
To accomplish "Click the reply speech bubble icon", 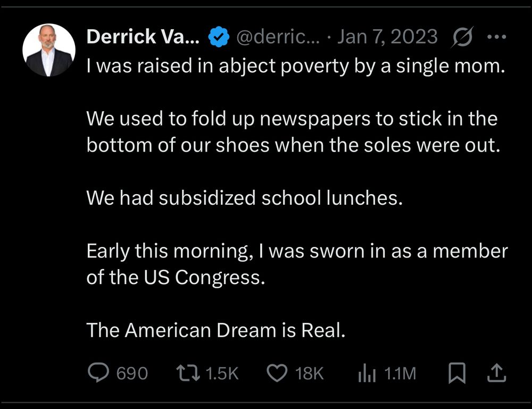I will 98,373.
